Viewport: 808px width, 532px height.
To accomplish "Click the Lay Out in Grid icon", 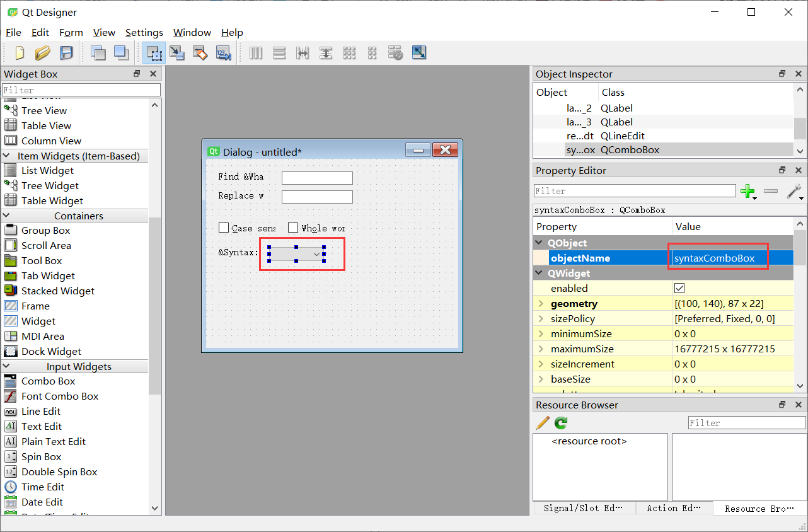I will (349, 53).
